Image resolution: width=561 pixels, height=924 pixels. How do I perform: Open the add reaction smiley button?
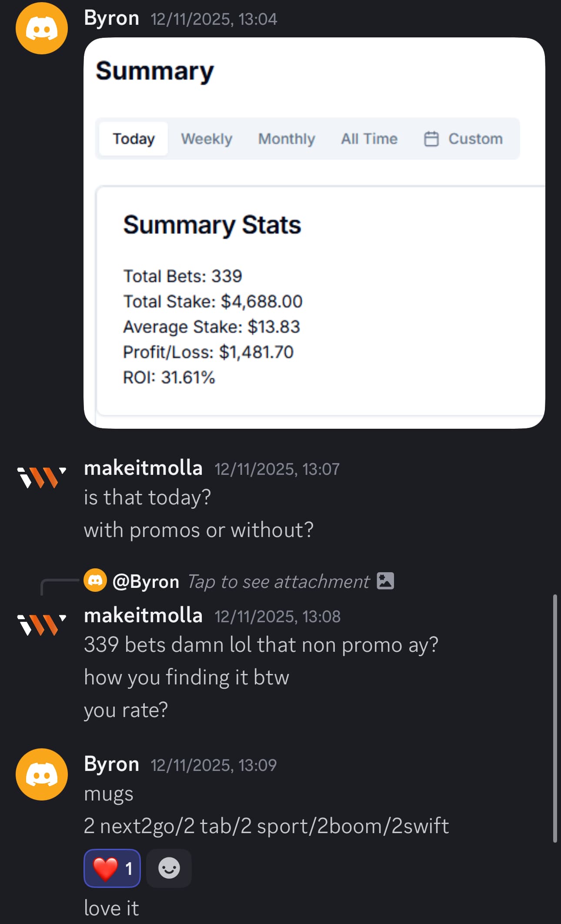click(169, 868)
